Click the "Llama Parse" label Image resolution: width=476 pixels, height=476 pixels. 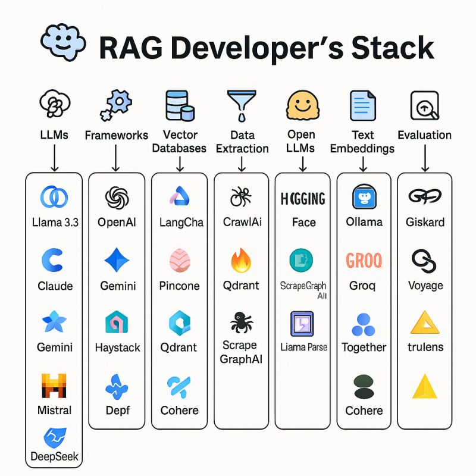[304, 347]
